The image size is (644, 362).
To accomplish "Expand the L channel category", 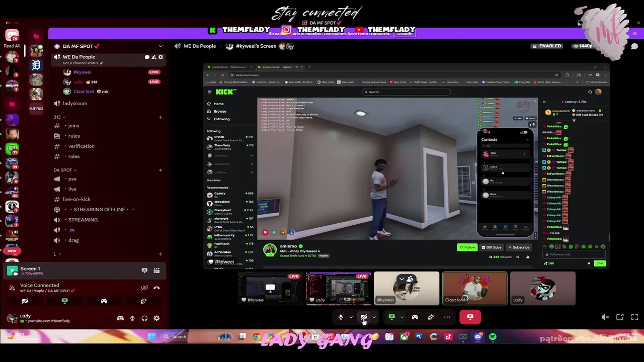I will (x=57, y=254).
